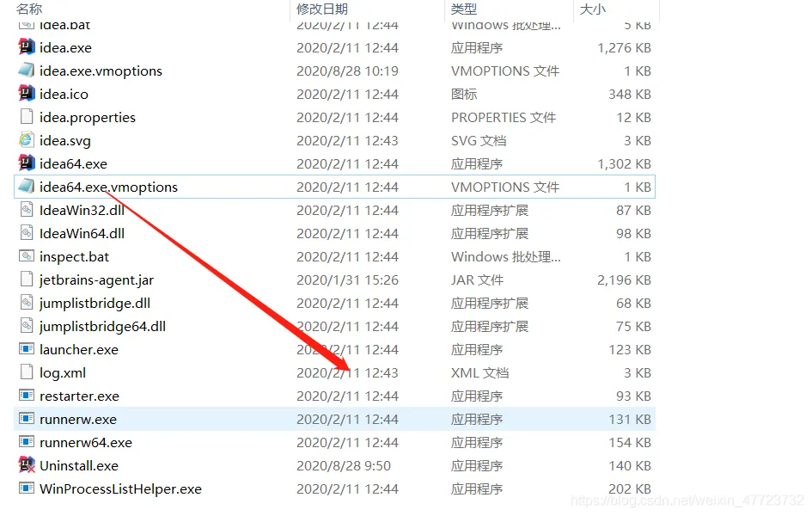Screen dimensions: 812x516
Task: Select the idea64.exe file name
Action: [74, 163]
